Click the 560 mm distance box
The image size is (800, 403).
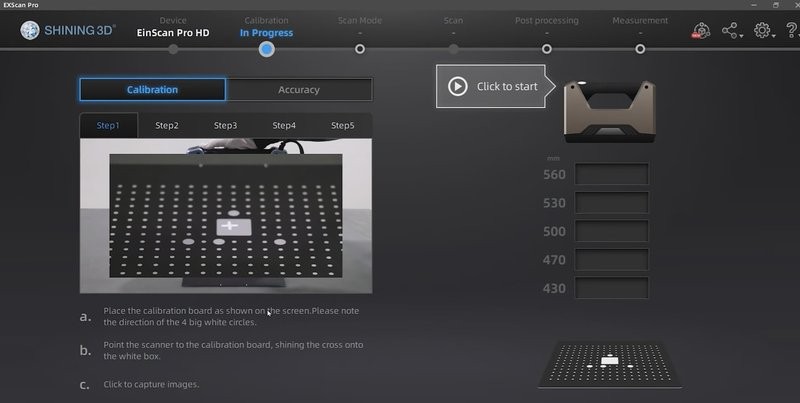click(611, 175)
